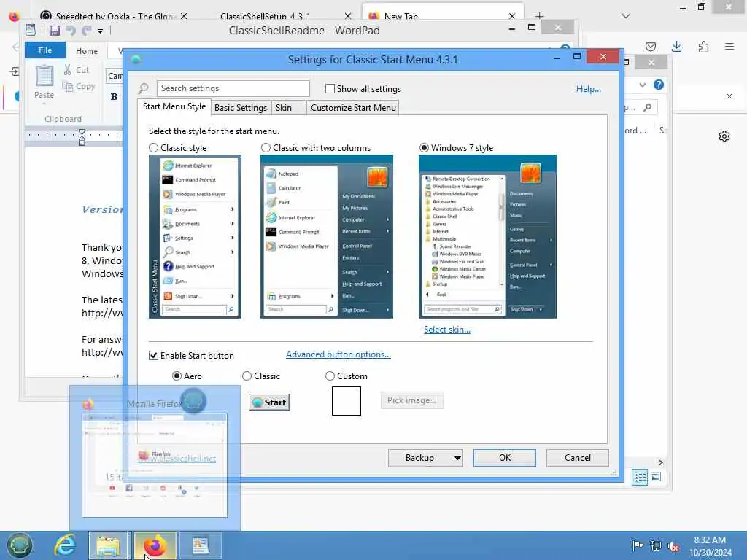The width and height of the screenshot is (747, 560).
Task: Click the WordPad application icon in title bar
Action: [31, 30]
